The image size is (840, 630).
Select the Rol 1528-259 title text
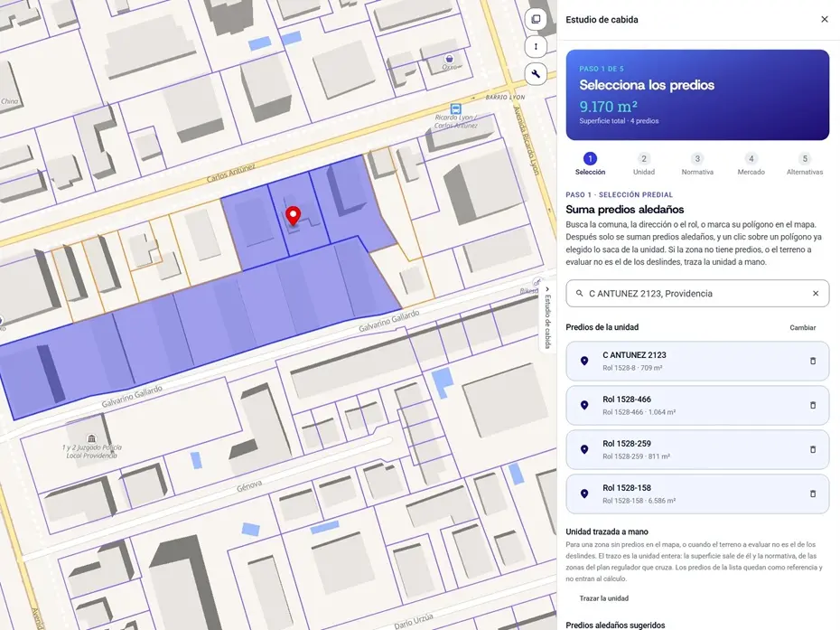click(x=626, y=444)
